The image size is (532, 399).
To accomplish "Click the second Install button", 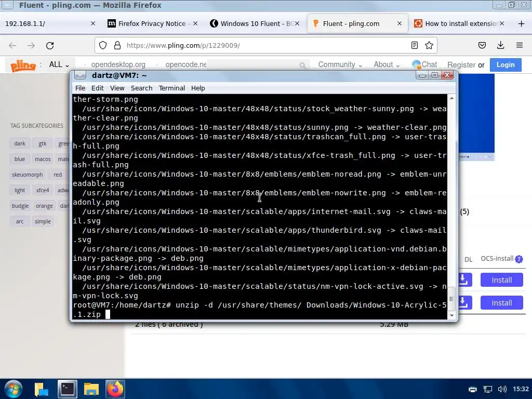I will pos(501,303).
